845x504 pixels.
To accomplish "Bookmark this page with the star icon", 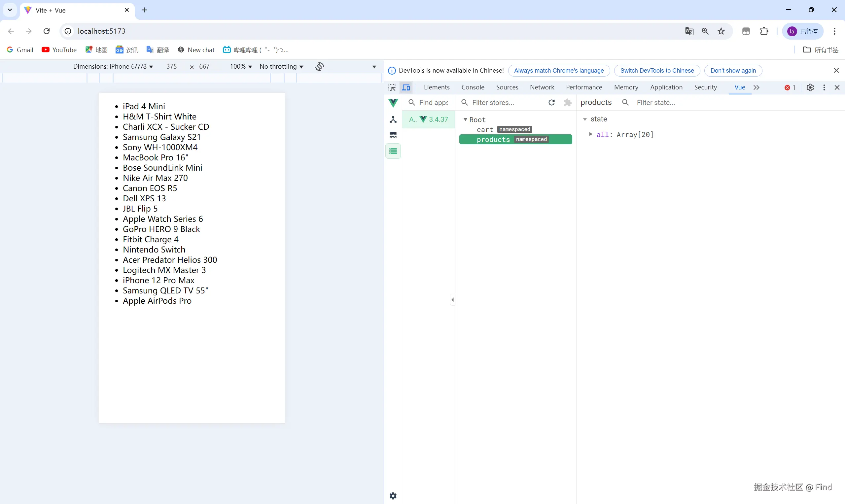I will 721,31.
